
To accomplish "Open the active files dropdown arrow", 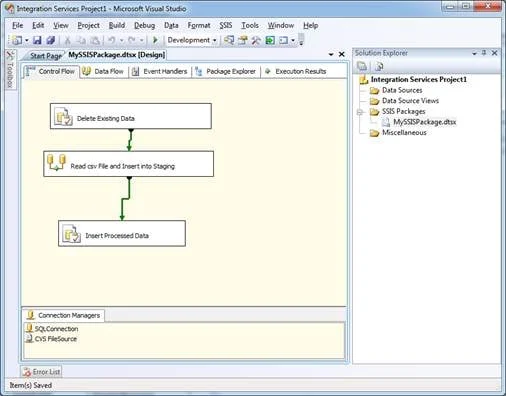I will (x=331, y=54).
